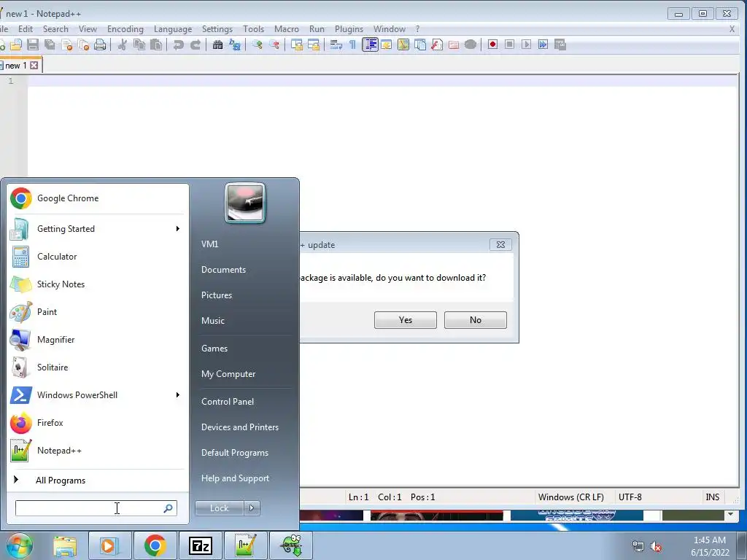Toggle Word Wrap in the toolbar
The width and height of the screenshot is (747, 560).
(336, 44)
